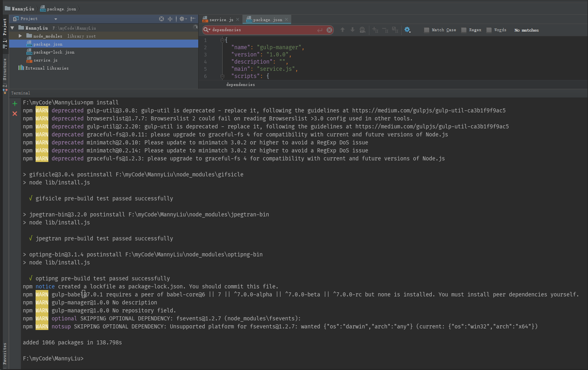Screen dimensions: 588x370
Task: Open find bar blue gear options
Action: [407, 30]
